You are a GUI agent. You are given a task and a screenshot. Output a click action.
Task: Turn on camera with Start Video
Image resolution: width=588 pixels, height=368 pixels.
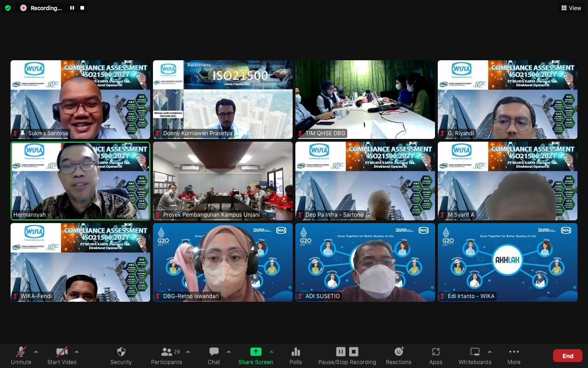point(62,355)
